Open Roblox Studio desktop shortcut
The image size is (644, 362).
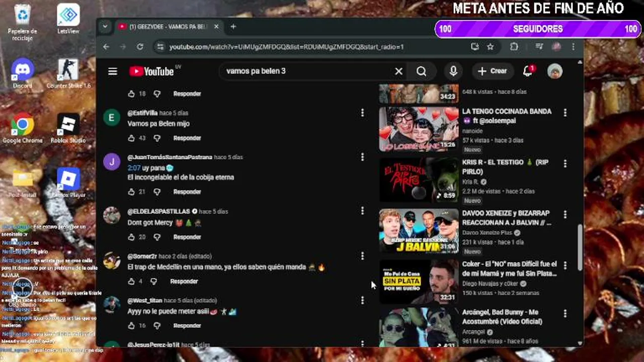tap(68, 128)
